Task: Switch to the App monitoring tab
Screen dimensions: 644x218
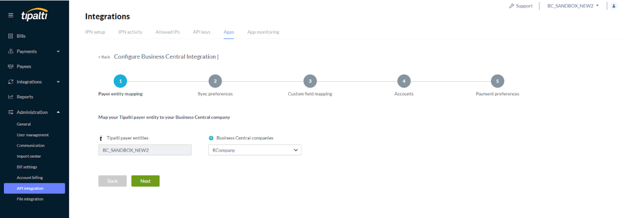Action: [x=263, y=32]
